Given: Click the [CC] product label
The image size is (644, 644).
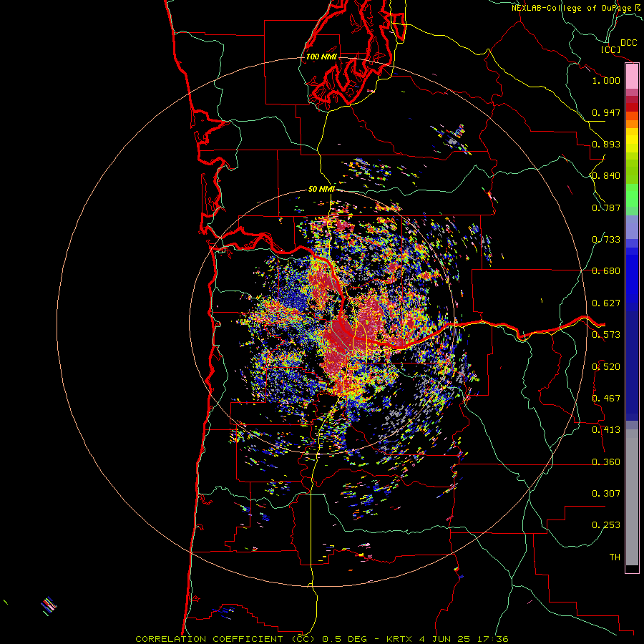Looking at the screenshot, I should pos(610,49).
